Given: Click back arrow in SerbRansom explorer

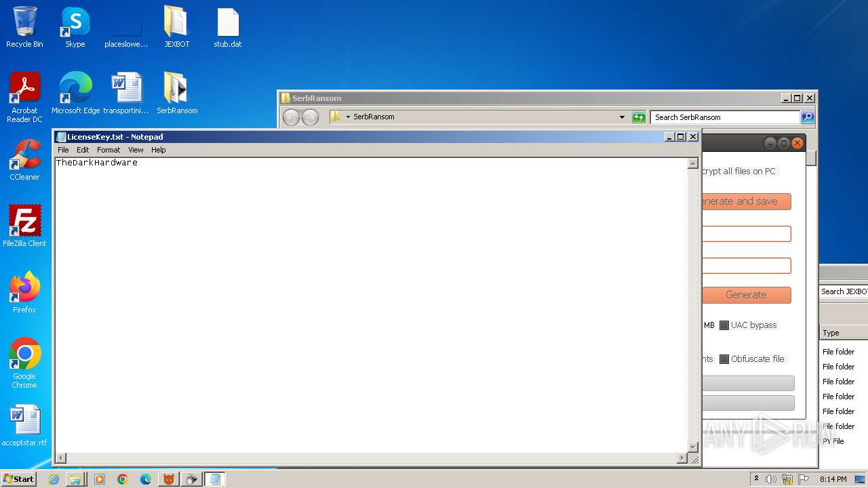Looking at the screenshot, I should pyautogui.click(x=291, y=117).
